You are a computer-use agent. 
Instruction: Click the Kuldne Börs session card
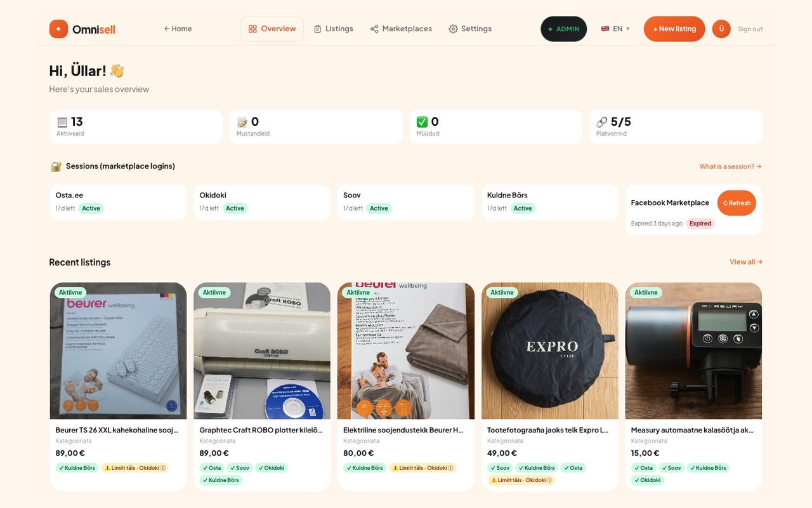click(x=550, y=202)
